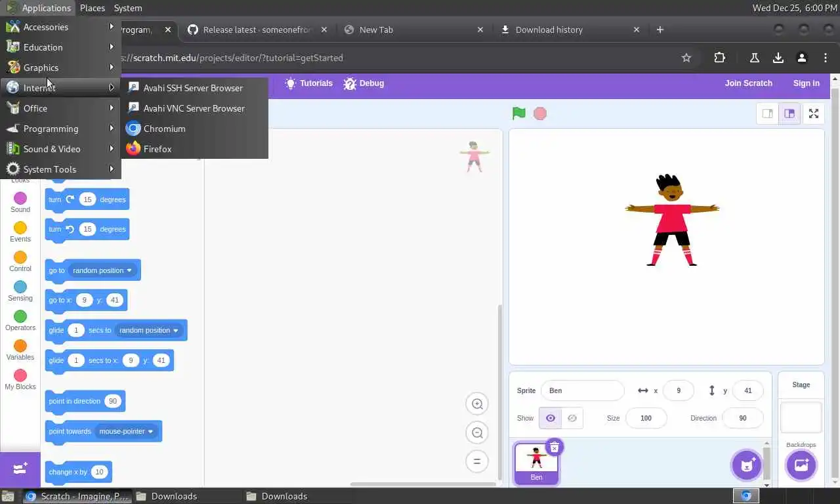The height and width of the screenshot is (504, 840).
Task: Open the Debug button
Action: [x=364, y=83]
